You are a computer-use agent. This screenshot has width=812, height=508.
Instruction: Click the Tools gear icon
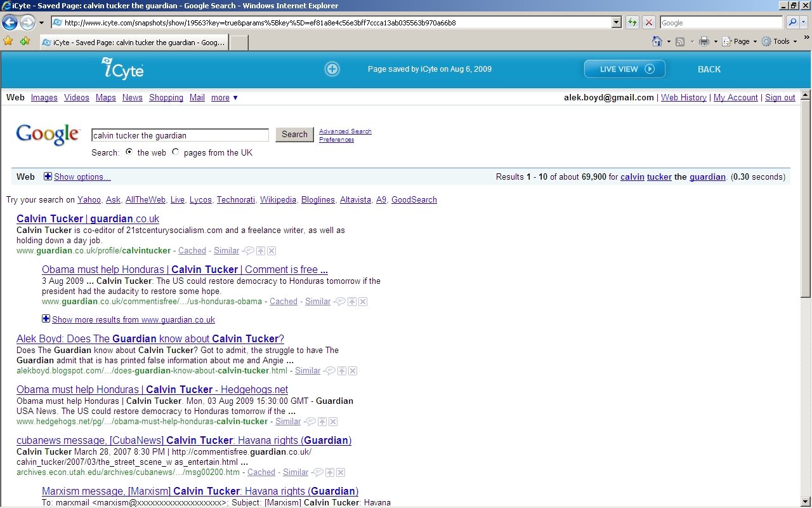point(766,41)
